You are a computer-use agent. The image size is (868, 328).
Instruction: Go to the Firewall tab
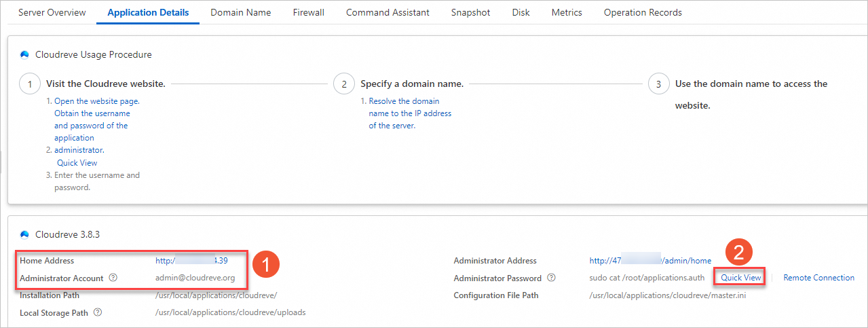[x=308, y=12]
